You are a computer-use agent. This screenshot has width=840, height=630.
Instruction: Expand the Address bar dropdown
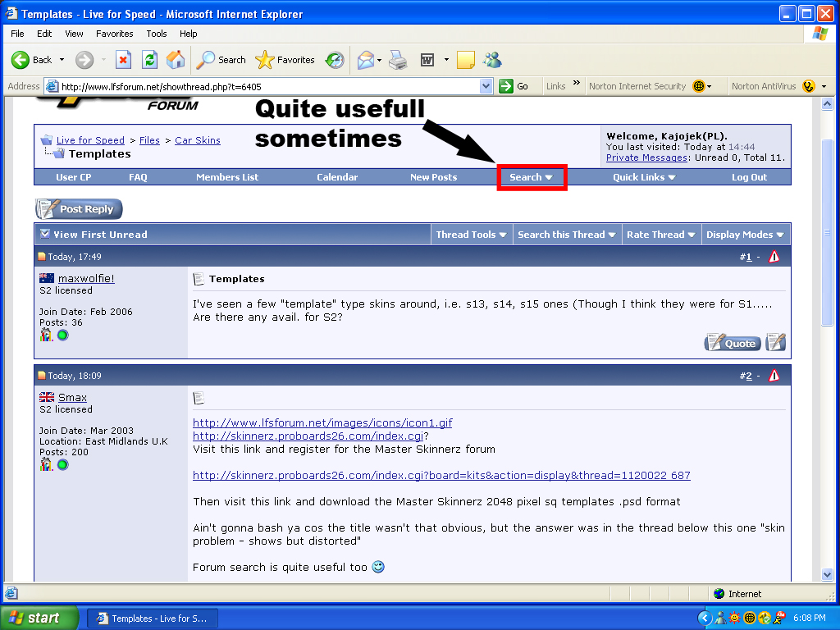486,86
